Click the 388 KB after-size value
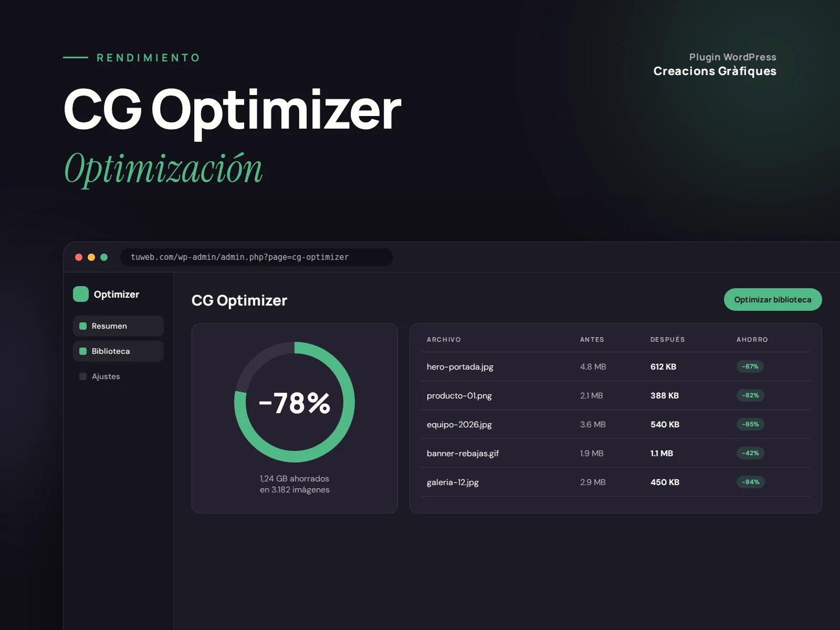The image size is (840, 630). point(665,396)
